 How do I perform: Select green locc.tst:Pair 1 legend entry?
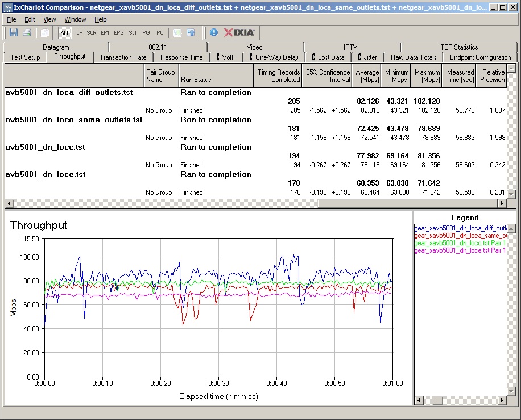(x=460, y=243)
